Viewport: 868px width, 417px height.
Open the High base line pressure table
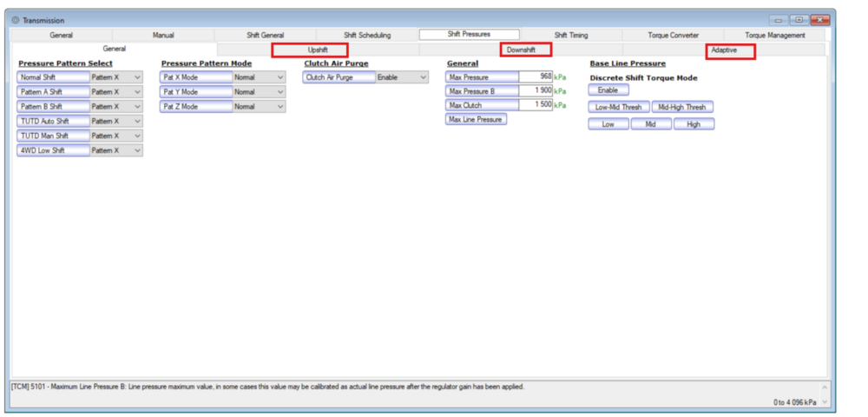693,124
